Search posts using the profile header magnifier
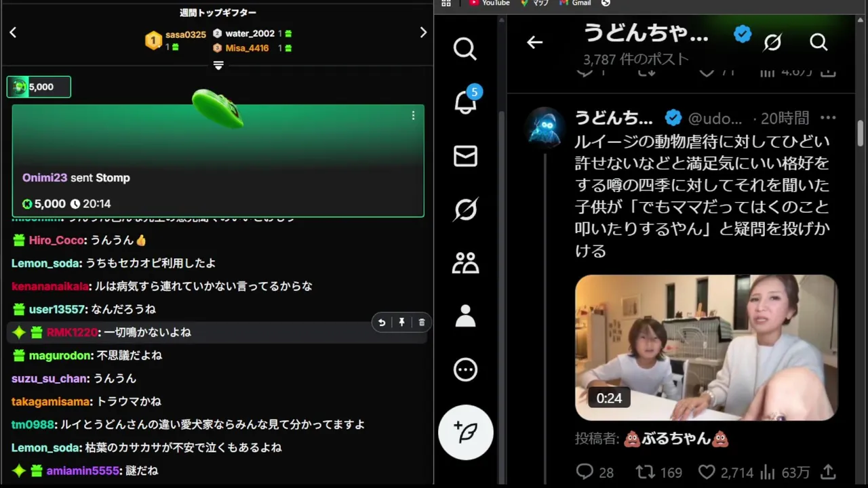868x488 pixels. click(818, 43)
